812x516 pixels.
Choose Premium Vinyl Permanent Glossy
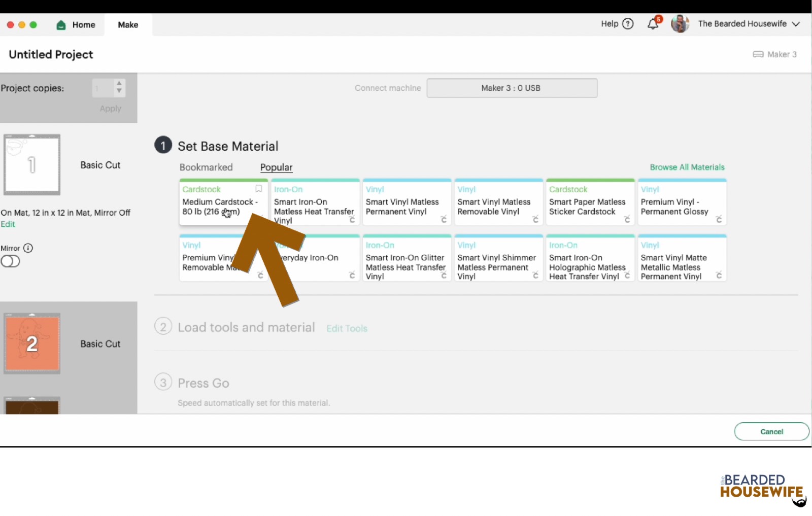pyautogui.click(x=682, y=202)
